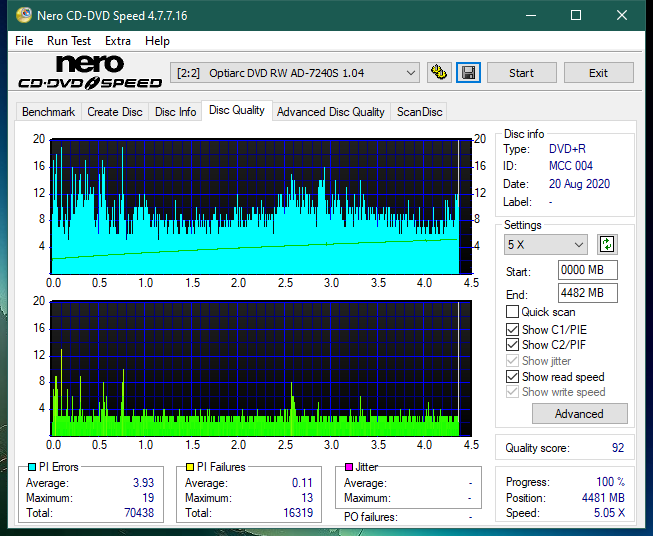Switch to the Create Disc tab

point(115,112)
